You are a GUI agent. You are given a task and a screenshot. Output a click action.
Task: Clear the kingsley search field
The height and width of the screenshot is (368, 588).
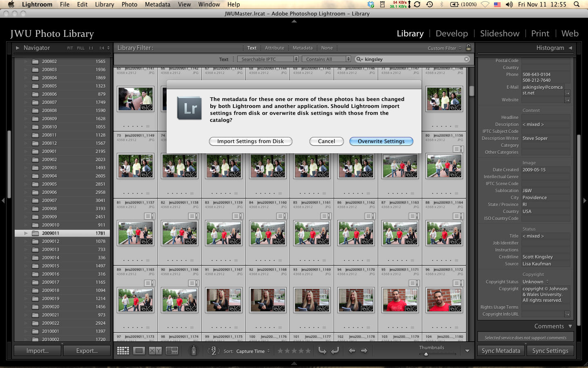tap(466, 59)
